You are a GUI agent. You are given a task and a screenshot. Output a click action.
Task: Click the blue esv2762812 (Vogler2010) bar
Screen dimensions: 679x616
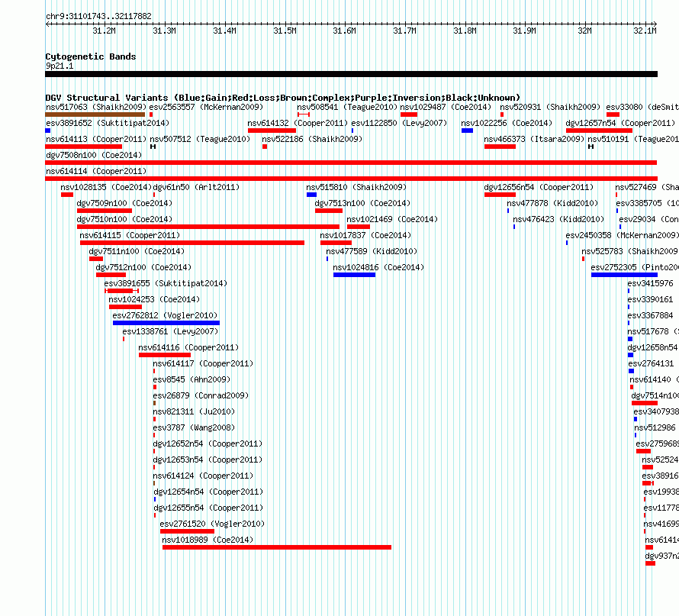166,323
